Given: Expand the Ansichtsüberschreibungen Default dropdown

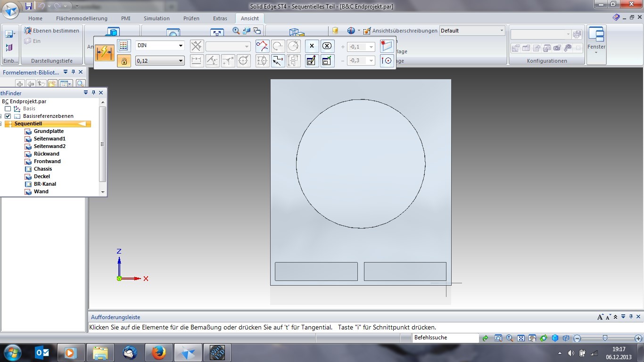Looking at the screenshot, I should tap(502, 31).
